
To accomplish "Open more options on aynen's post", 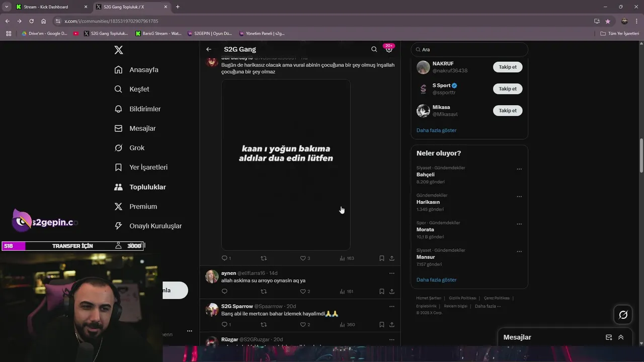I will pos(391,273).
